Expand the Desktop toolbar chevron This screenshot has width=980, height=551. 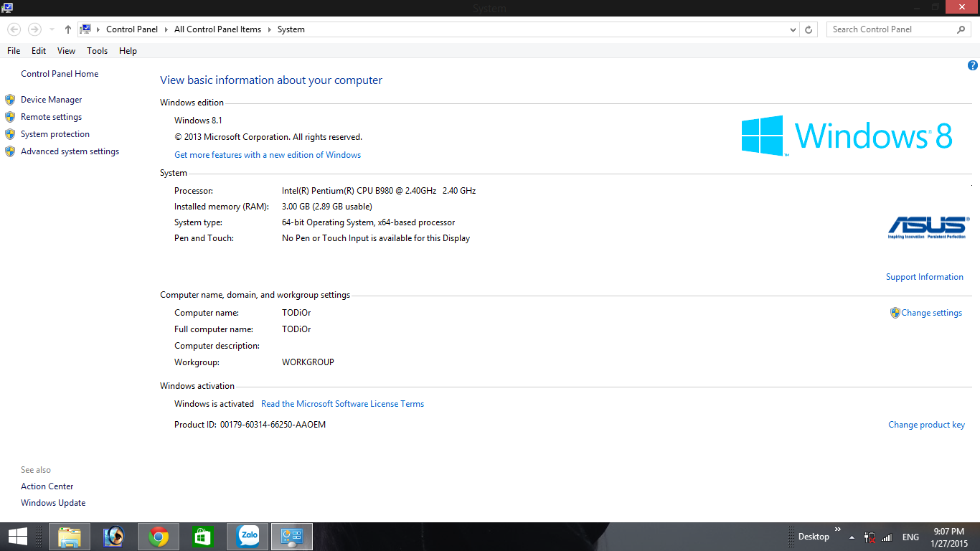point(837,529)
